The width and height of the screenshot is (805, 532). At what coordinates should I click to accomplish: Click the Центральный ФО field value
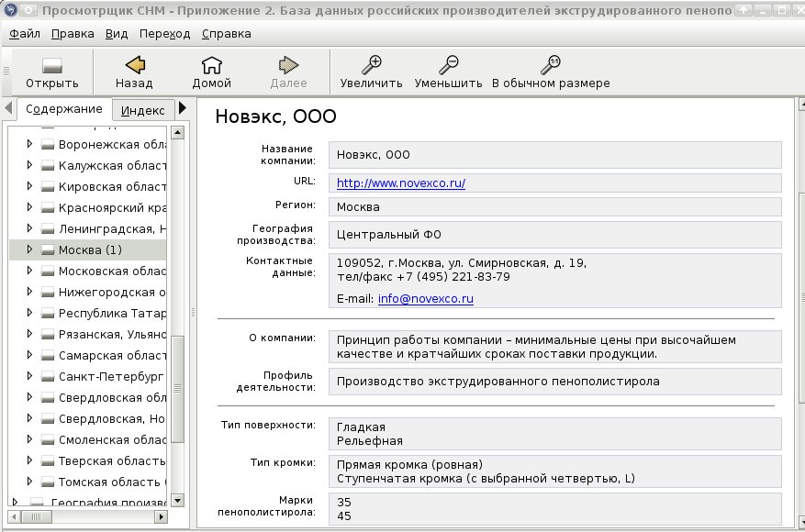point(388,235)
